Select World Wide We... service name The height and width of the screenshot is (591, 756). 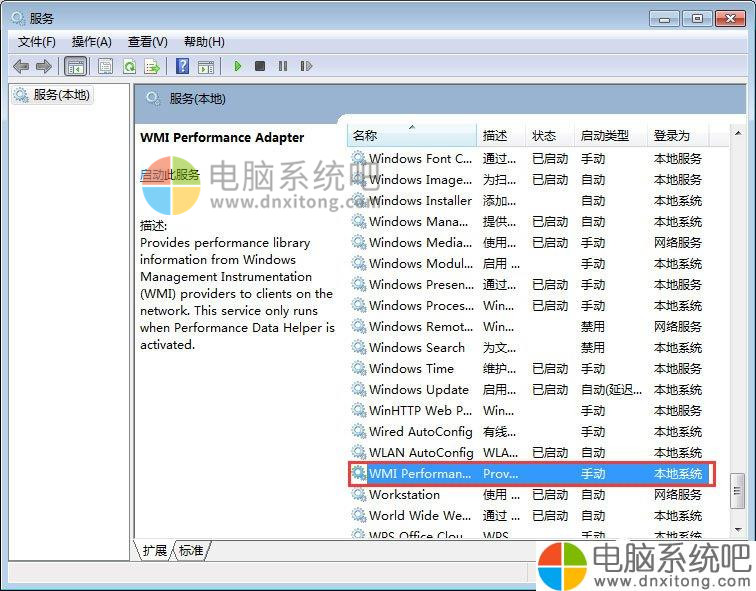point(420,515)
